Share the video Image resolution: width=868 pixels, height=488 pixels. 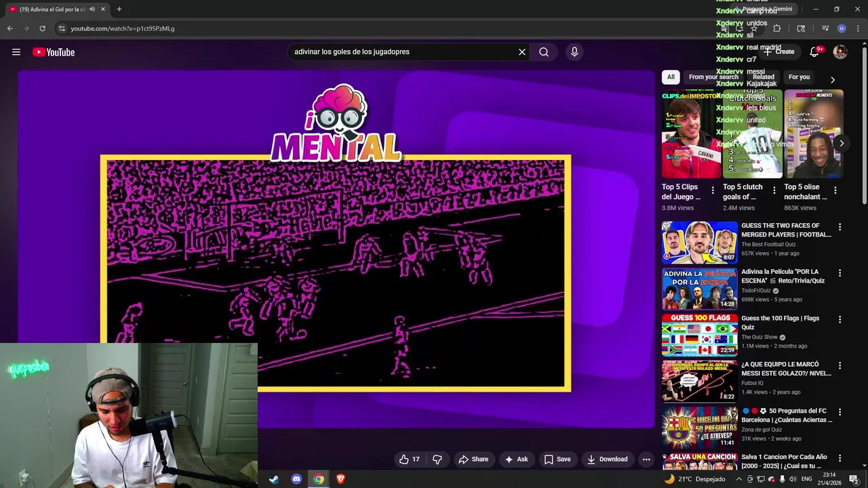(473, 459)
